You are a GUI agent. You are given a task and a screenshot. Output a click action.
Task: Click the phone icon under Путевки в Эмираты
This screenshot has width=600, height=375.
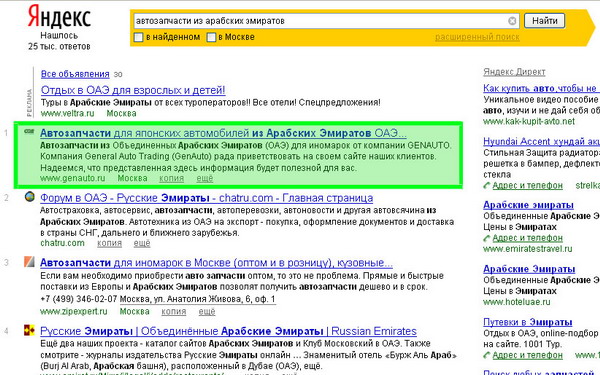[487, 355]
